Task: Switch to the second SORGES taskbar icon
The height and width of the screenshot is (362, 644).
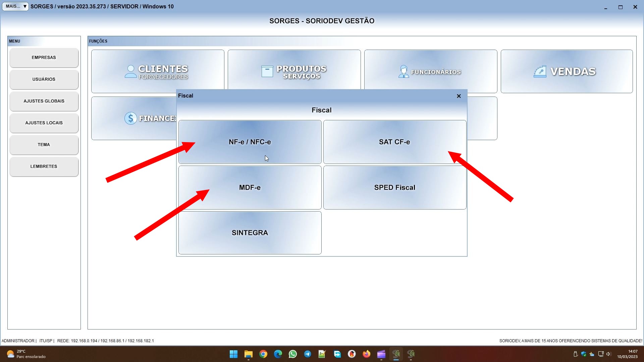Action: 411,354
